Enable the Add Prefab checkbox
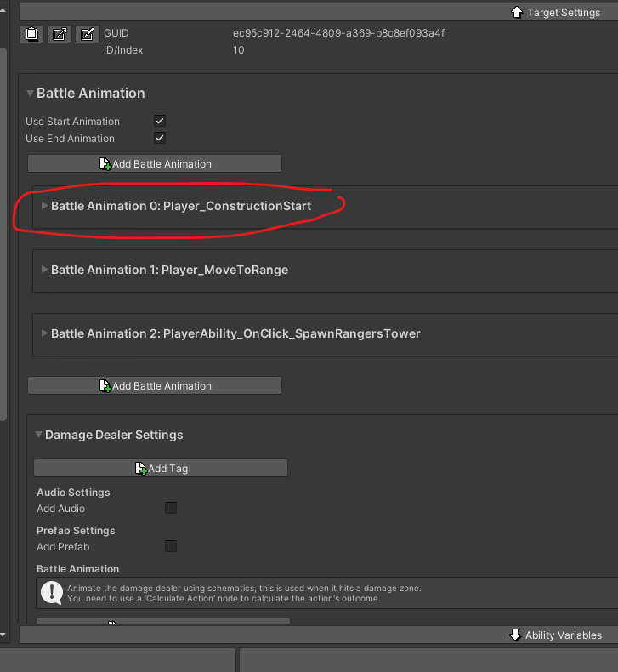618x672 pixels. pyautogui.click(x=171, y=546)
